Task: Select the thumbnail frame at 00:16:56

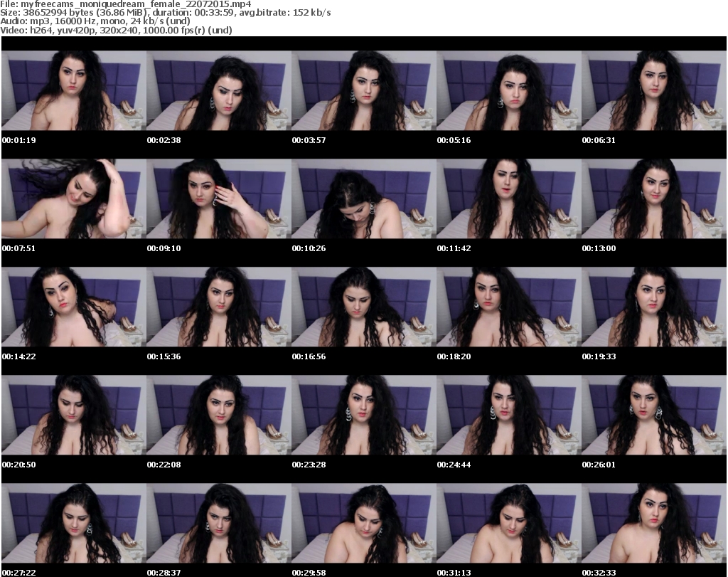Action: pos(364,307)
